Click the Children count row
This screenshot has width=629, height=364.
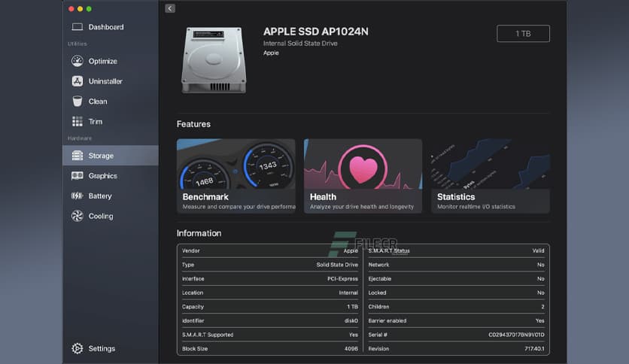click(457, 307)
